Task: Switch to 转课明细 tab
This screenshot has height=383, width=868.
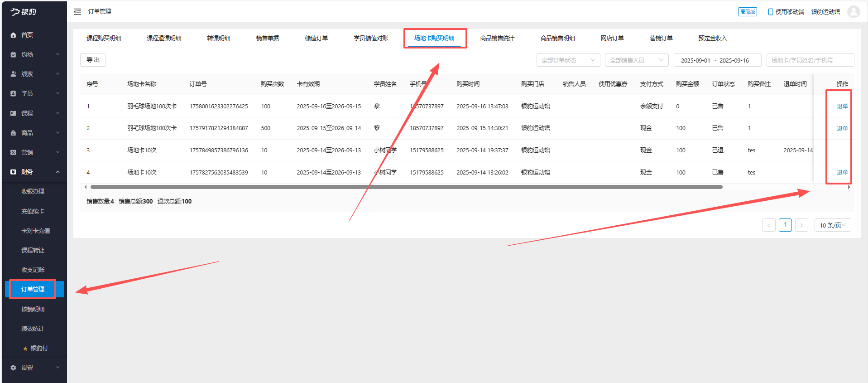Action: click(x=219, y=38)
